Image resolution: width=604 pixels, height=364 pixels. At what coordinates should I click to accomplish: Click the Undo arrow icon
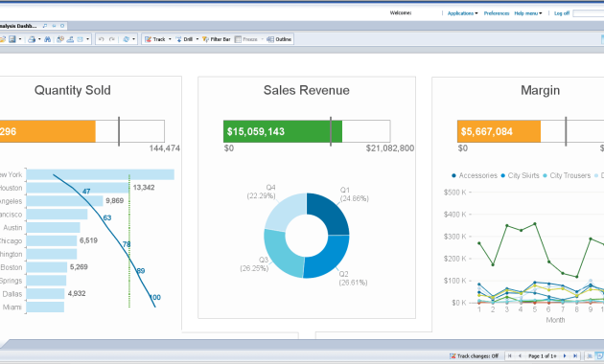pyautogui.click(x=102, y=39)
